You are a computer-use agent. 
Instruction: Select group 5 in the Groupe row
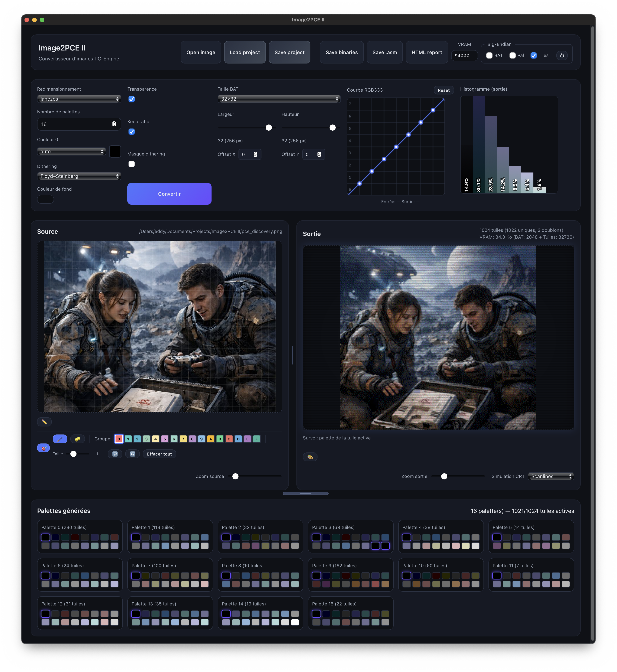165,439
